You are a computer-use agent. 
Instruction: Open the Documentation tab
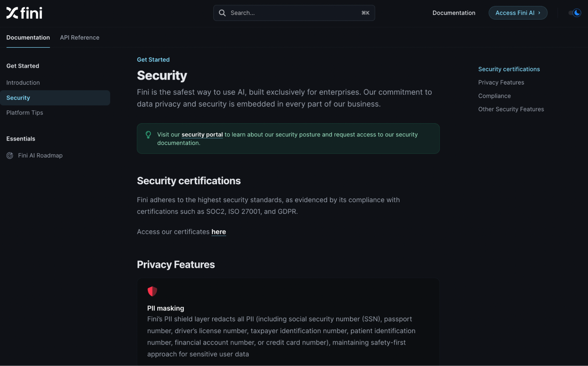[28, 38]
